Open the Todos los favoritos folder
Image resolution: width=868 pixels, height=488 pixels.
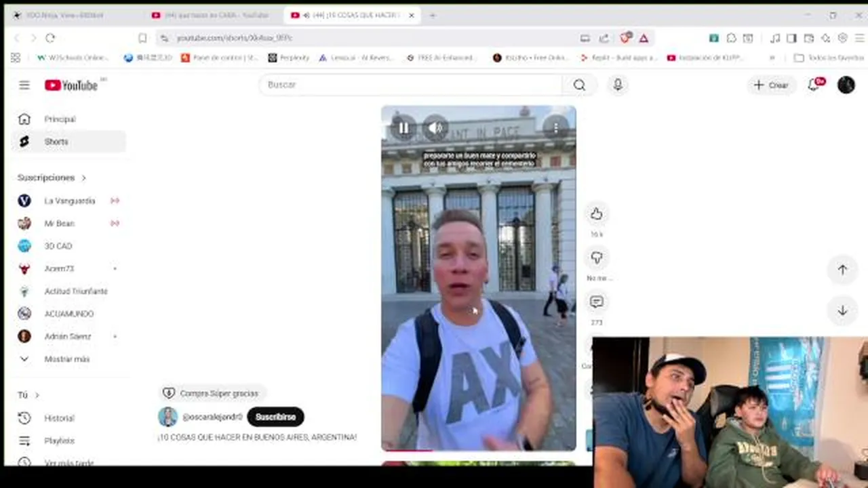point(829,58)
